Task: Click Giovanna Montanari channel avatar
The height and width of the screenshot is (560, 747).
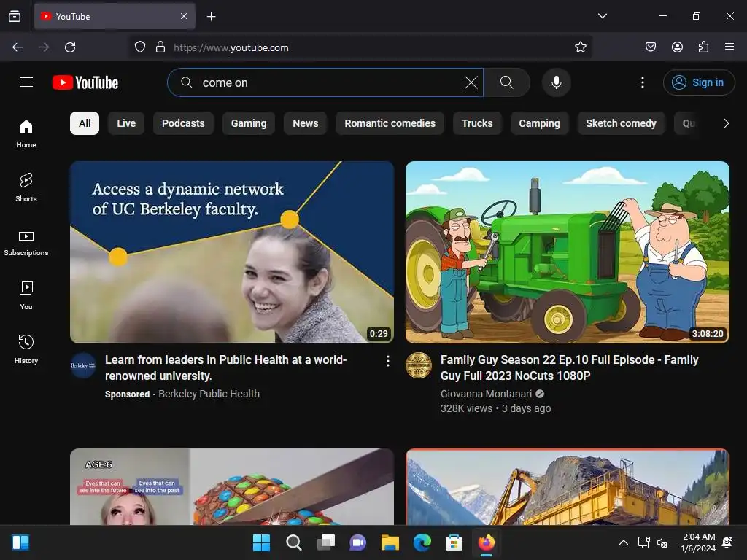Action: (x=418, y=365)
